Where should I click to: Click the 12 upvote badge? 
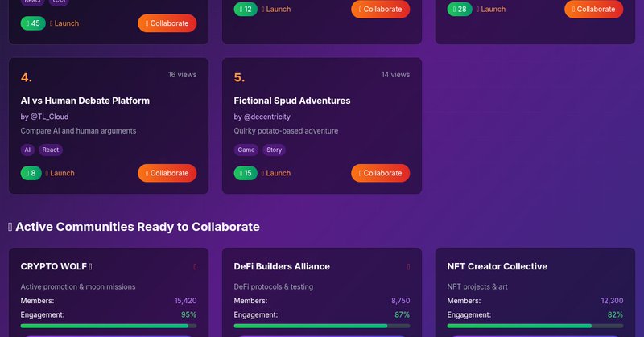point(246,9)
